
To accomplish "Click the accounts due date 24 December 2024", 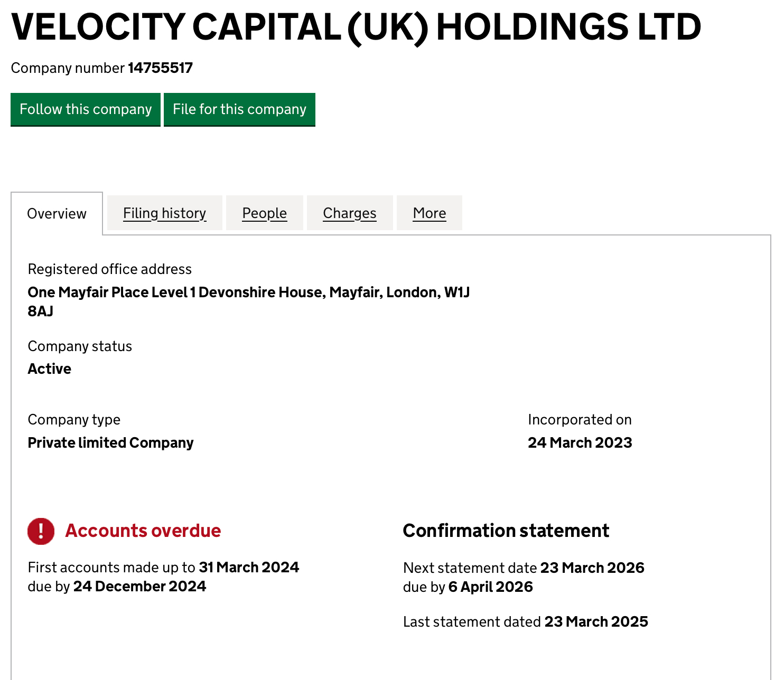I will coord(139,587).
